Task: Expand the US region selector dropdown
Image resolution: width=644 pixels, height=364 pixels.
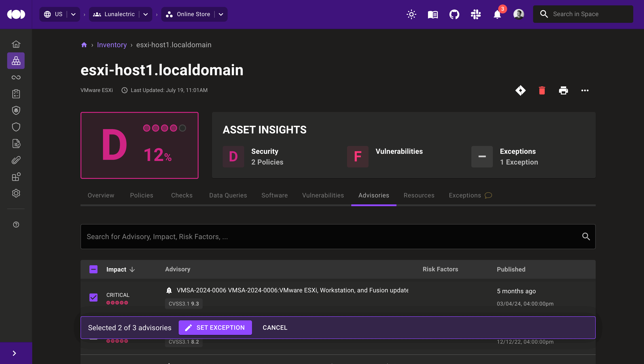Action: coord(72,14)
